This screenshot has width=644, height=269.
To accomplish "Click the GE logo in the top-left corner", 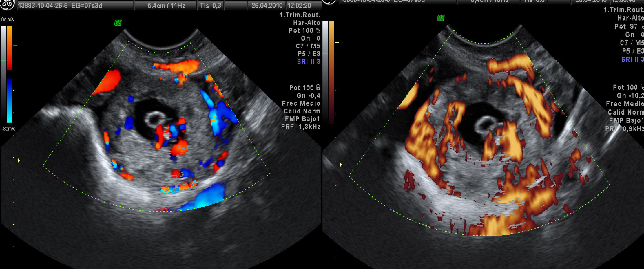I will (x=7, y=4).
